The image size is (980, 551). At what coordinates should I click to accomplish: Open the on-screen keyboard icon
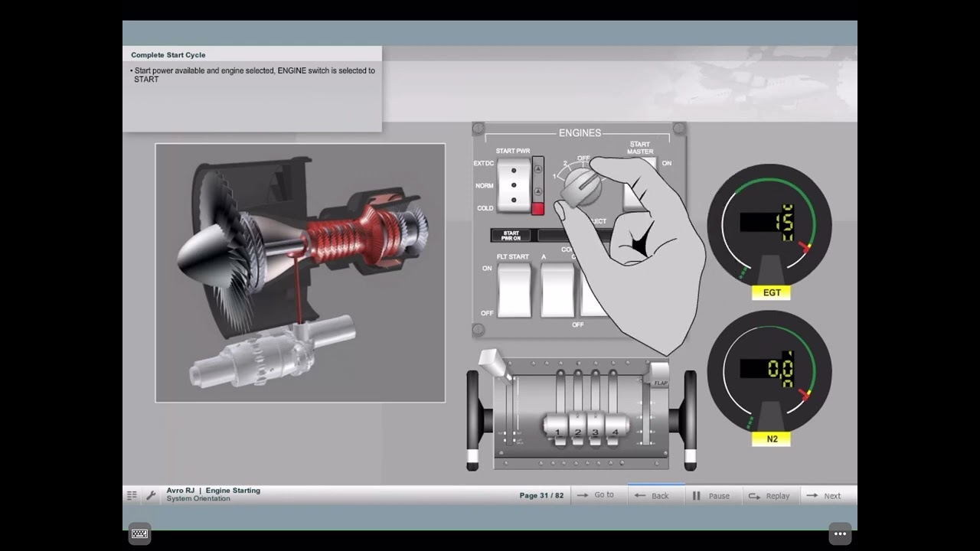tap(139, 533)
